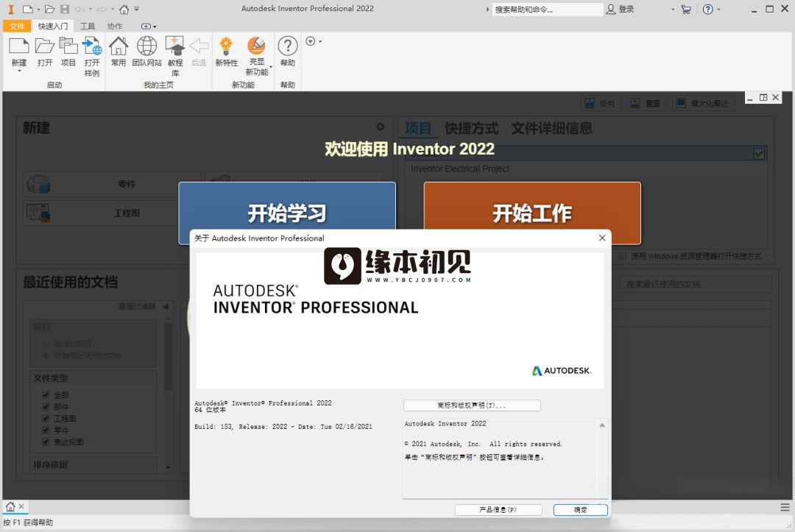Viewport: 795px width, 532px height.
Task: Click 打开样例 (Open Samples) ribbon icon
Action: point(92,46)
